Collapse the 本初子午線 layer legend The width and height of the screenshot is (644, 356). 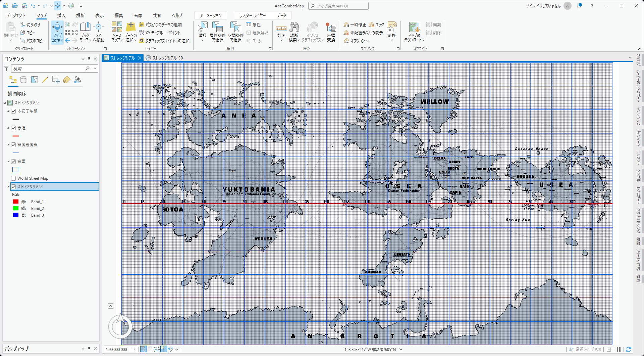point(8,111)
